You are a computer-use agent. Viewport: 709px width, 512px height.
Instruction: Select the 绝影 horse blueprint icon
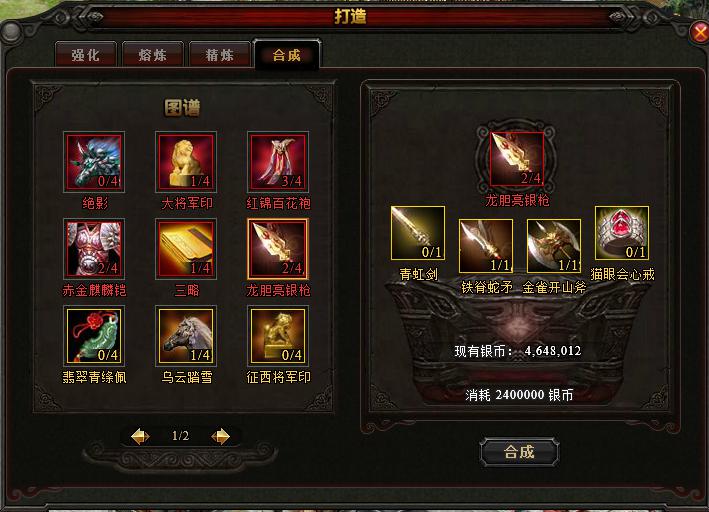pos(94,162)
